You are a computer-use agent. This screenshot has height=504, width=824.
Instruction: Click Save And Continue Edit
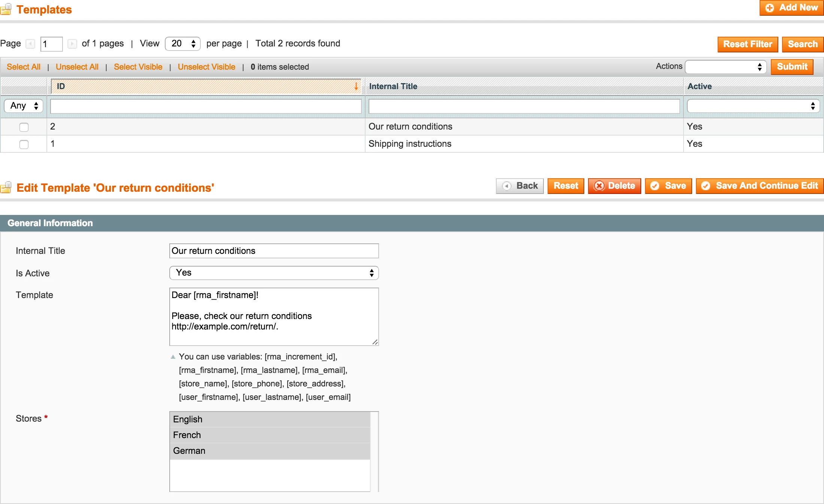[759, 186]
